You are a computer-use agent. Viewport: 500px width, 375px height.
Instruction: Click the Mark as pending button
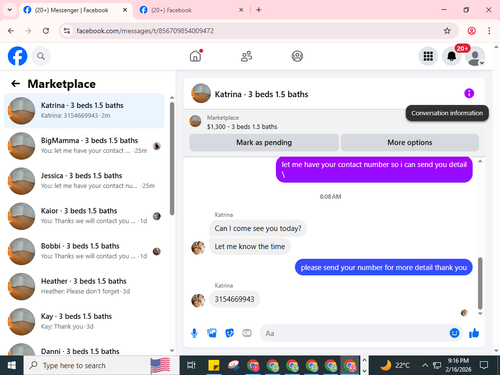(x=264, y=143)
